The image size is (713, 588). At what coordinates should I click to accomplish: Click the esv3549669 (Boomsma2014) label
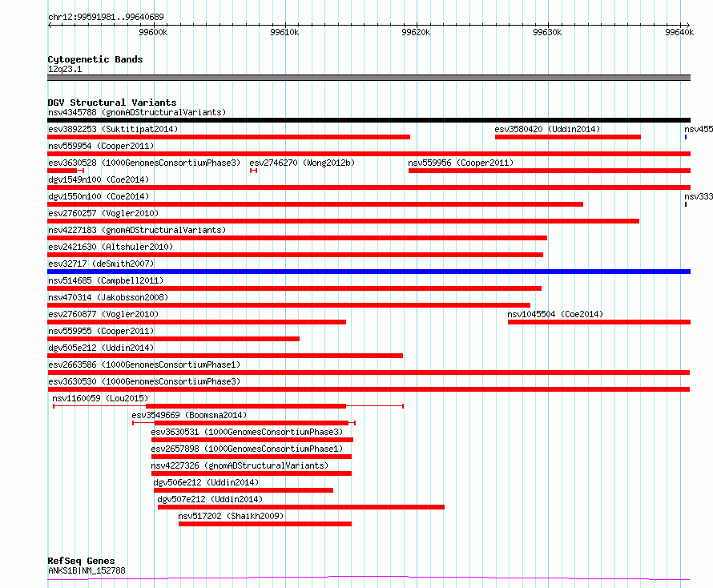189,415
